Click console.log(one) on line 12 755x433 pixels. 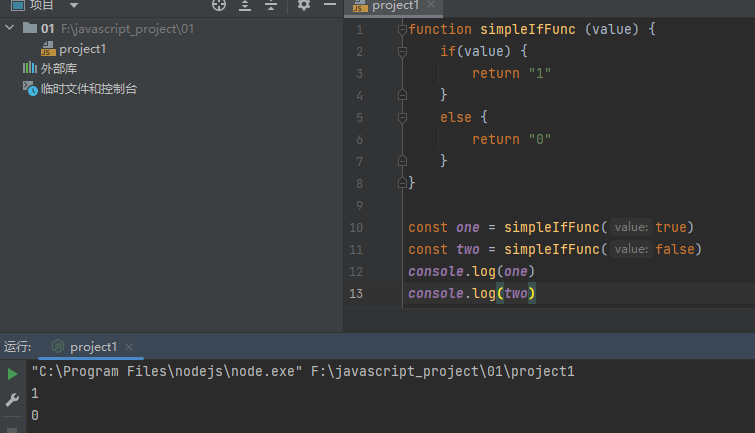point(471,272)
